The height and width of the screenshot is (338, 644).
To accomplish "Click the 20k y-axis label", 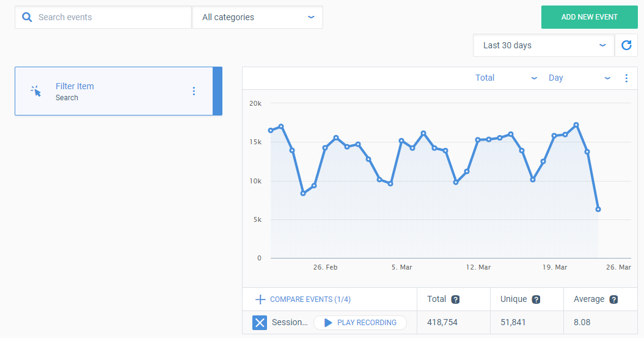I will click(x=255, y=103).
